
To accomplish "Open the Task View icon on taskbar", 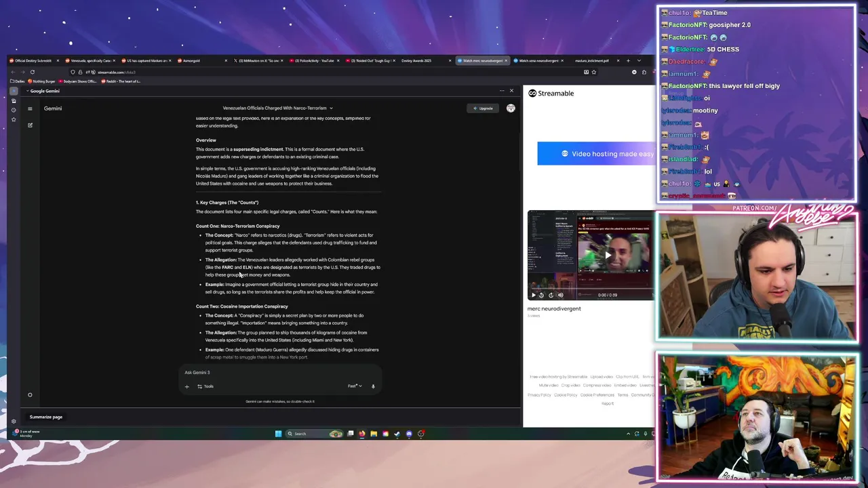I will coord(351,434).
